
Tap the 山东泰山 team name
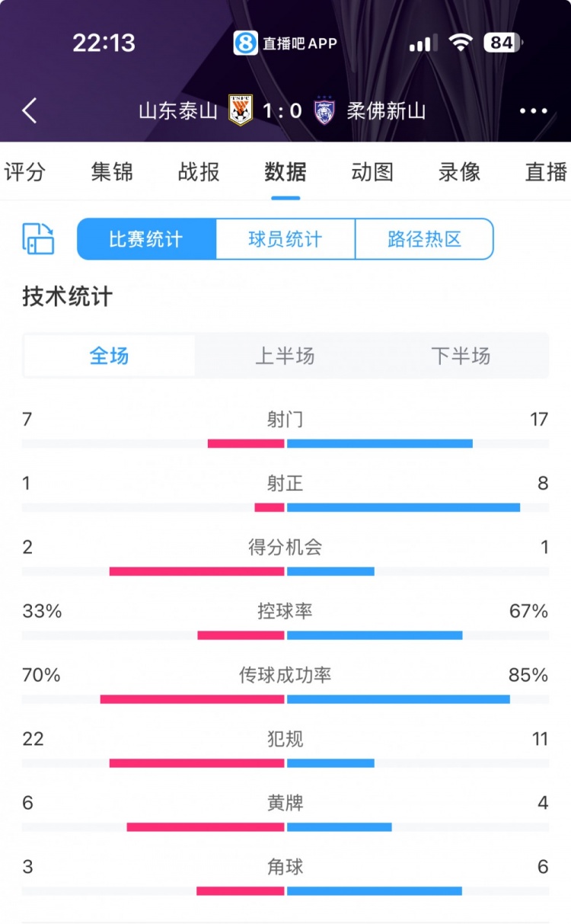[x=178, y=111]
